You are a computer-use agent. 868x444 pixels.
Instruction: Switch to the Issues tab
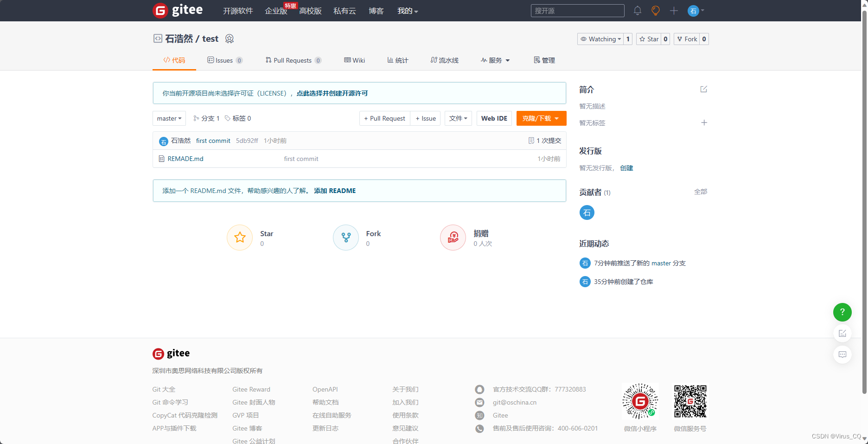(224, 60)
